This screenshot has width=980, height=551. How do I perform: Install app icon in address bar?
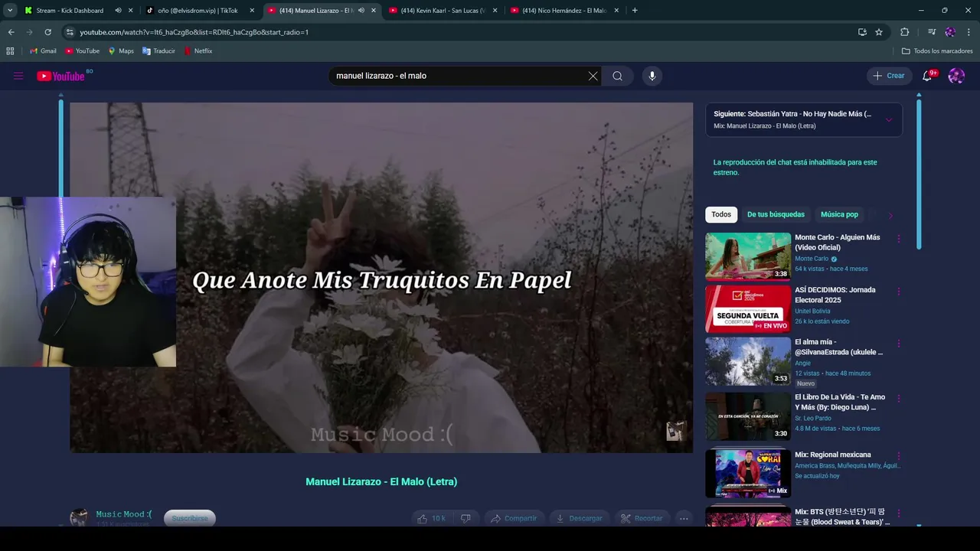(x=862, y=32)
